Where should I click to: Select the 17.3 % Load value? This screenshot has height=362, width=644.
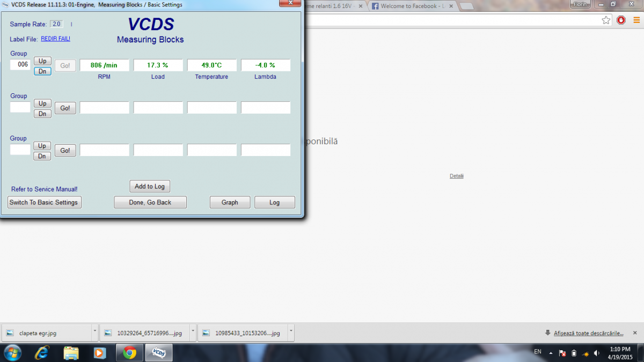(x=158, y=65)
